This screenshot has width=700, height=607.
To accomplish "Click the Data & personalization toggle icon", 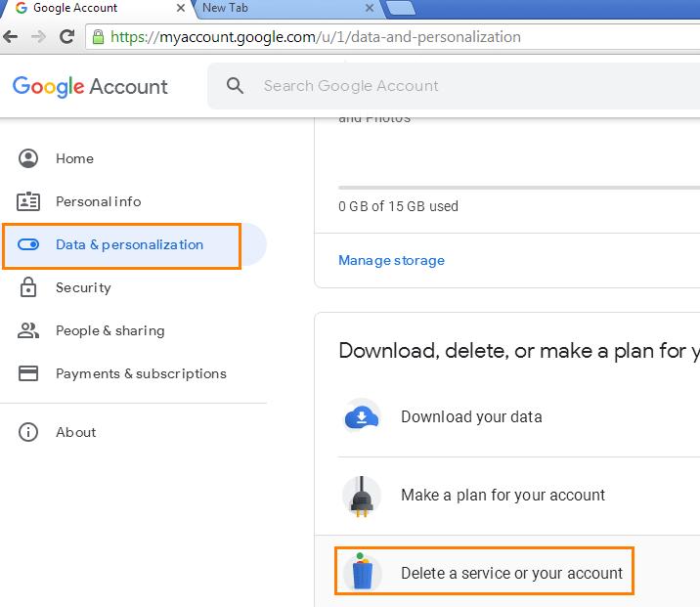I will (28, 244).
